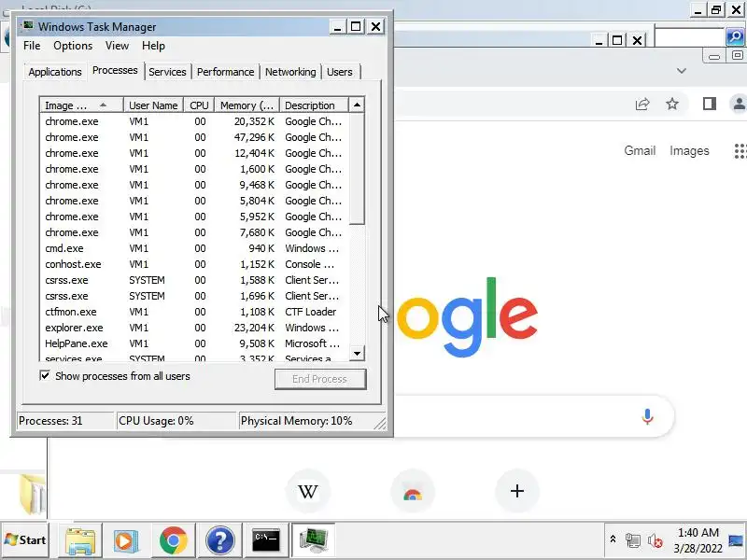This screenshot has width=747, height=560.
Task: Sort by the Memory column header
Action: tap(247, 105)
